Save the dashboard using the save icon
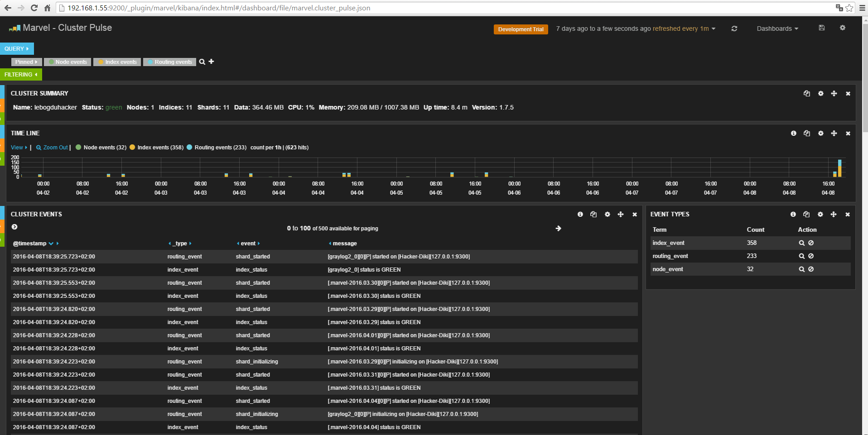868x435 pixels. point(822,28)
